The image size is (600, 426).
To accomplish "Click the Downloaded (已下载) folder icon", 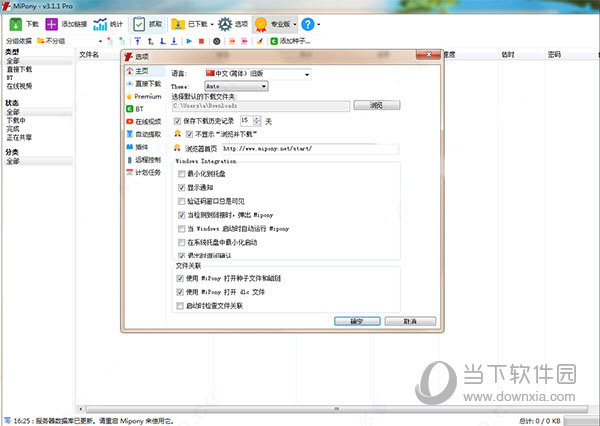I will [x=178, y=24].
